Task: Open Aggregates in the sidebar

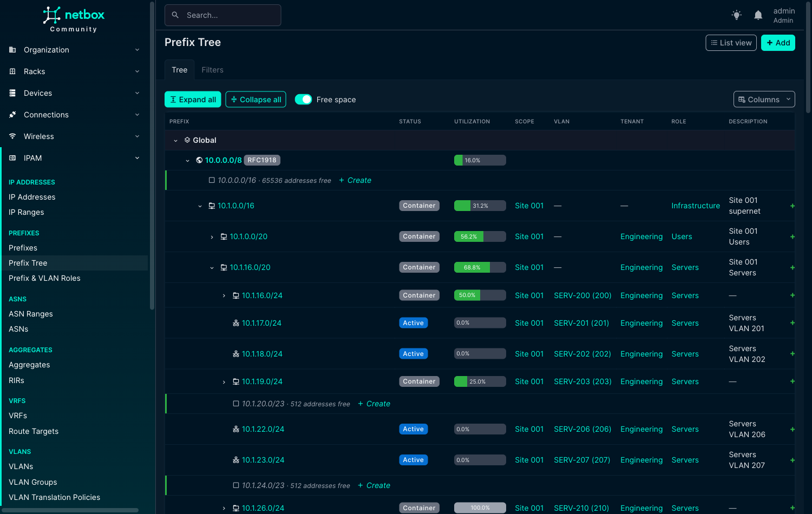Action: tap(29, 365)
